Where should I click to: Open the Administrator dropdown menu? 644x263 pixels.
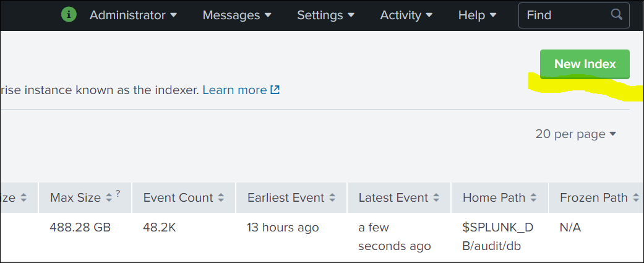coord(133,15)
